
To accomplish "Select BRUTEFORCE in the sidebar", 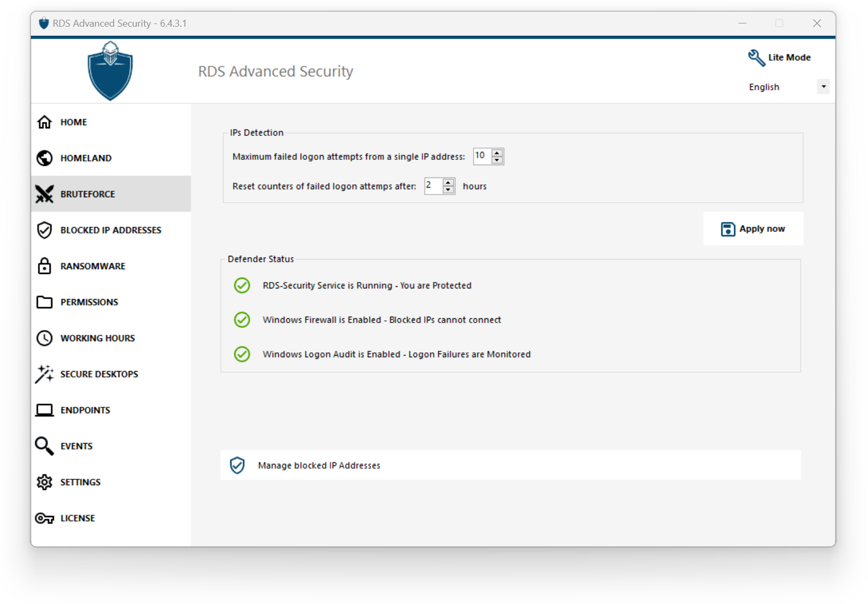I will [111, 194].
